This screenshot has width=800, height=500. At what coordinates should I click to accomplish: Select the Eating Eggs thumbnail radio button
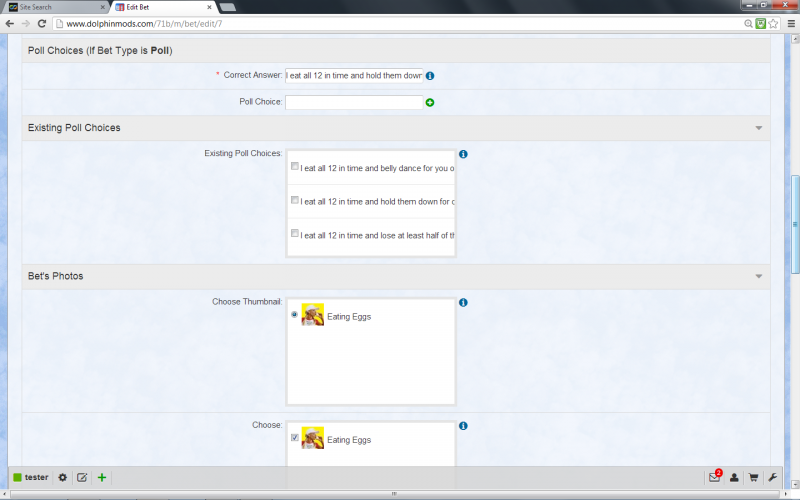coord(294,314)
